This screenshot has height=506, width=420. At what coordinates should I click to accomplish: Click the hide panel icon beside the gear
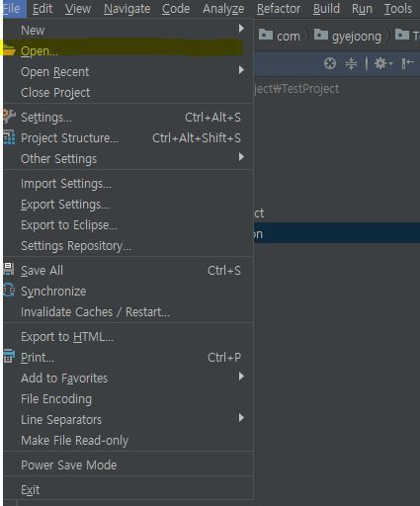coord(407,63)
